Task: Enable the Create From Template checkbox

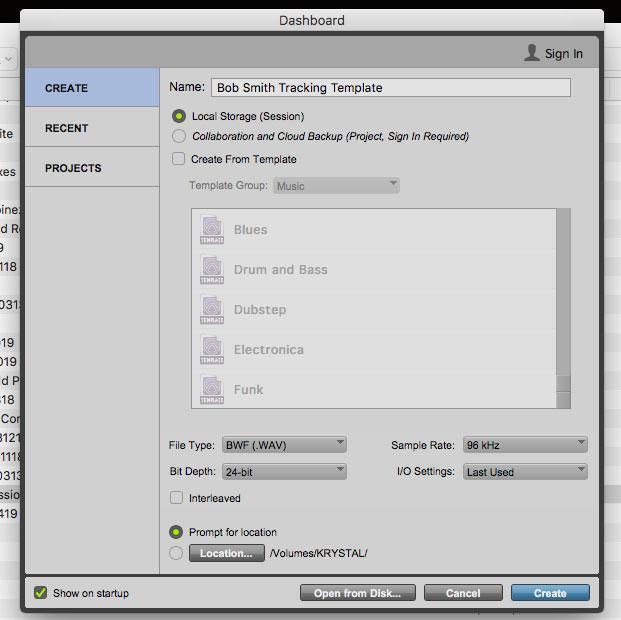Action: click(178, 159)
